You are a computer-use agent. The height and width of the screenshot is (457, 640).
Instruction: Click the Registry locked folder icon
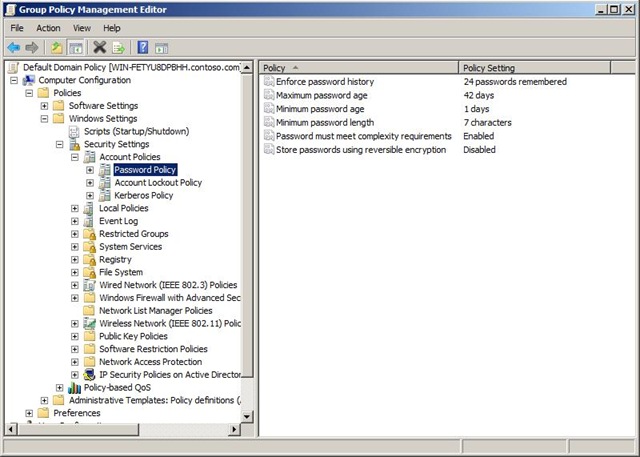point(89,260)
